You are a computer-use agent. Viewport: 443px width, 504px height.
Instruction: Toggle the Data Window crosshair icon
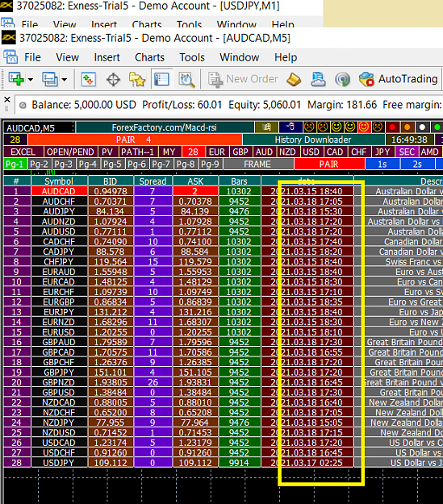click(113, 79)
